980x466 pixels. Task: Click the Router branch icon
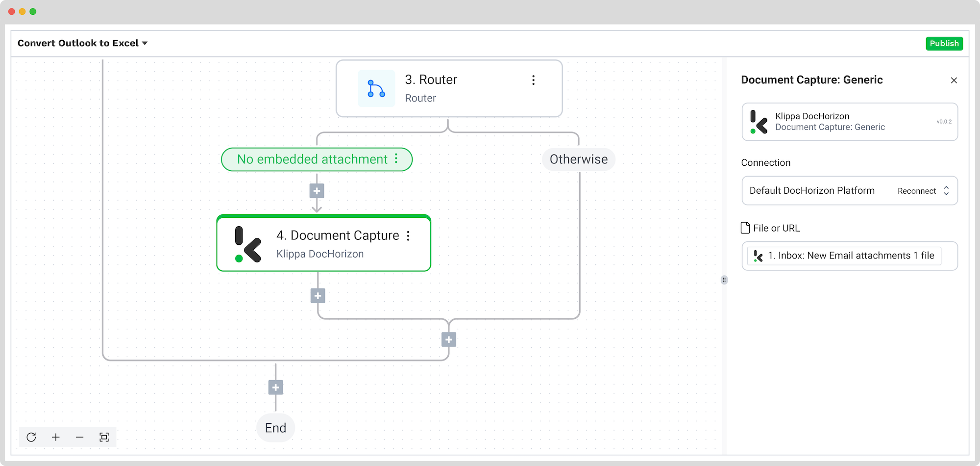pyautogui.click(x=376, y=88)
